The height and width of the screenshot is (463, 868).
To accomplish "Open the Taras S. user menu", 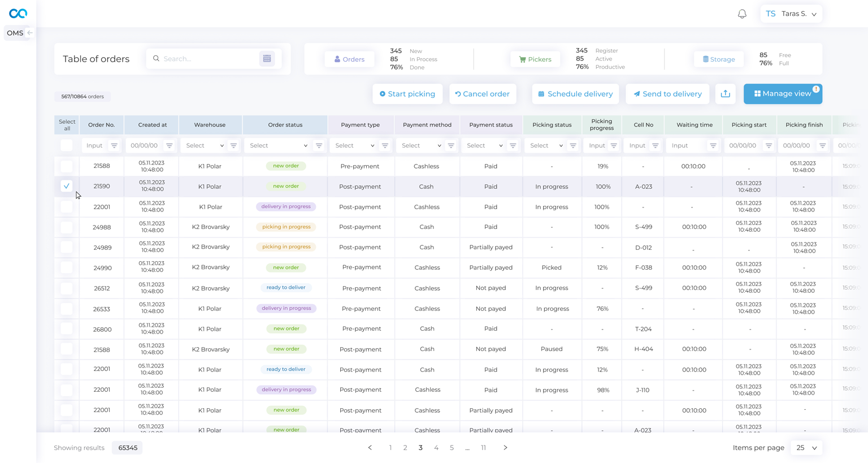I will click(x=791, y=14).
